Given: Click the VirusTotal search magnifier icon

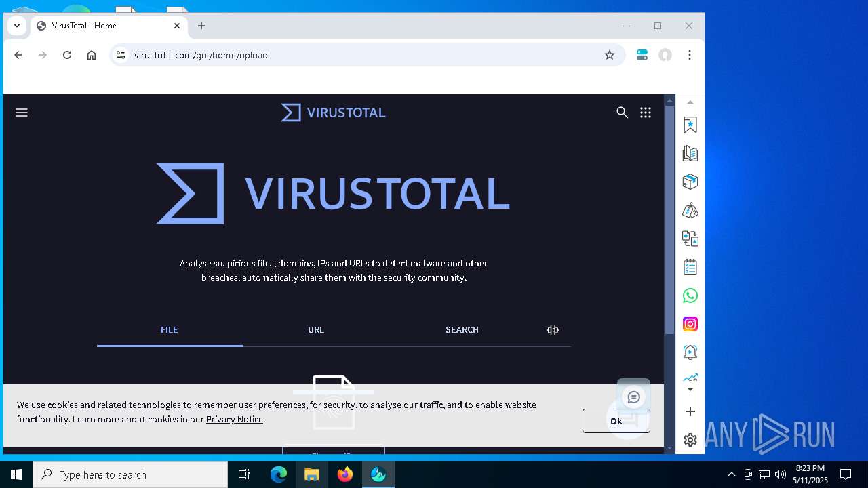Looking at the screenshot, I should click(622, 113).
